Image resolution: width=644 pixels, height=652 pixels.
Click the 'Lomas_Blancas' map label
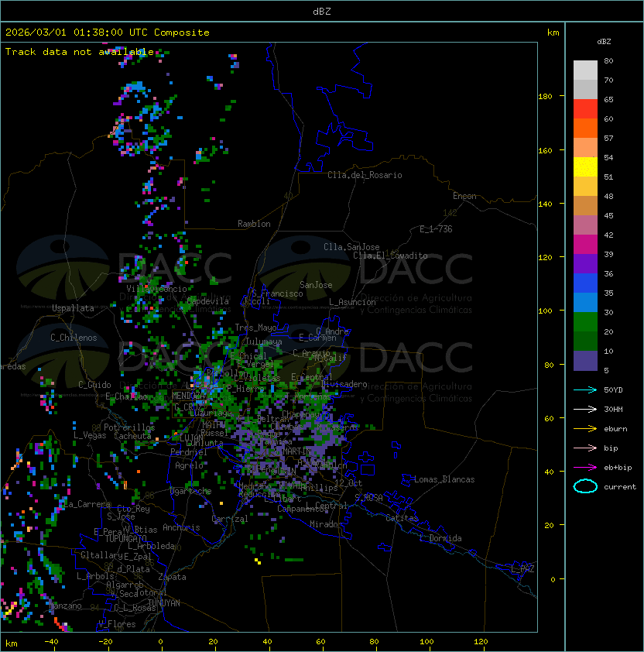coord(444,479)
